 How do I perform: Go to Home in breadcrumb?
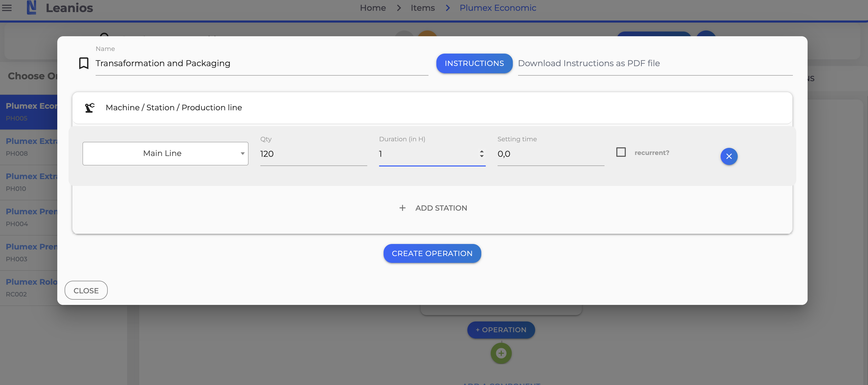tap(373, 8)
